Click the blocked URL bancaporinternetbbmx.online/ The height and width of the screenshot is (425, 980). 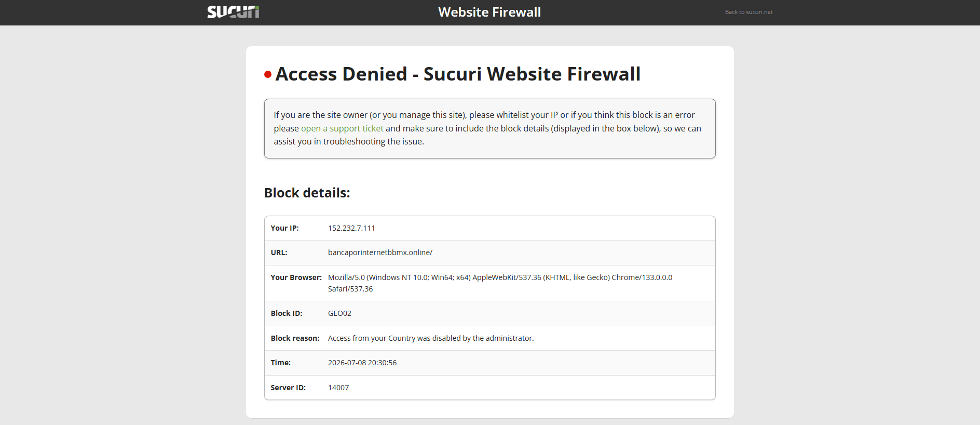[380, 253]
